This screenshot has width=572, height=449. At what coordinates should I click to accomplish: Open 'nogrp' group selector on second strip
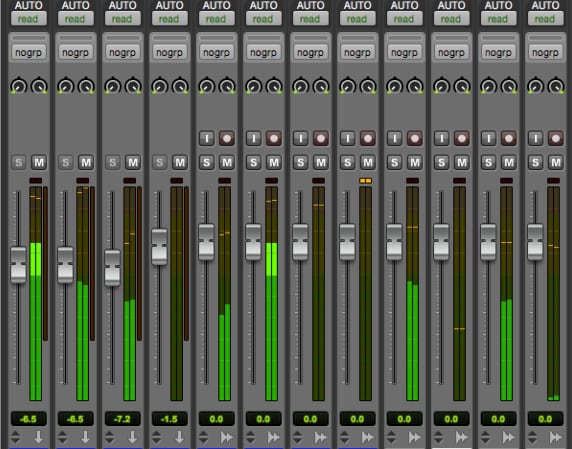coord(76,53)
